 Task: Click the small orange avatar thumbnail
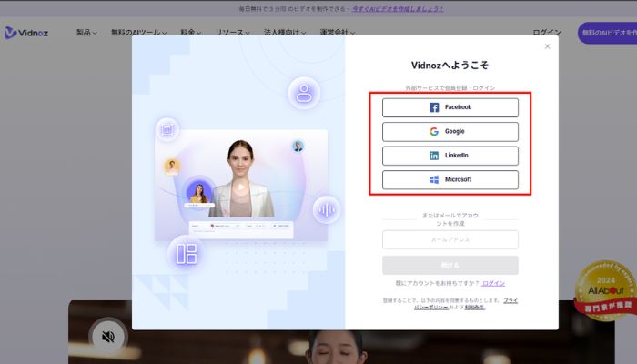(172, 167)
